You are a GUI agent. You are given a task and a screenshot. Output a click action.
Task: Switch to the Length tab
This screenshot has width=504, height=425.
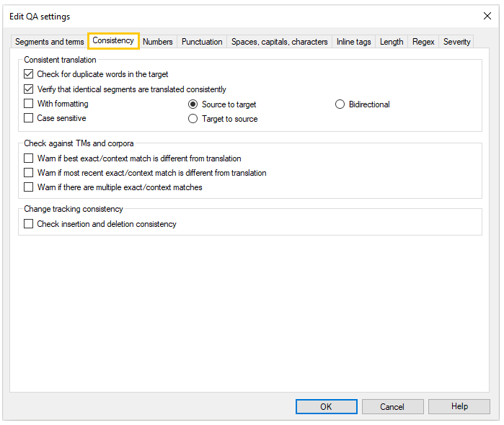(391, 42)
